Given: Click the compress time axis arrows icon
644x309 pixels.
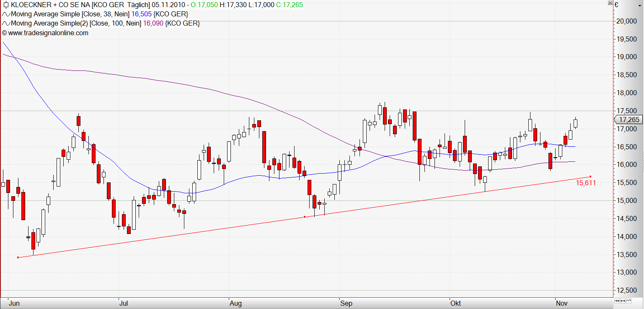Looking at the screenshot, I should (617, 301).
